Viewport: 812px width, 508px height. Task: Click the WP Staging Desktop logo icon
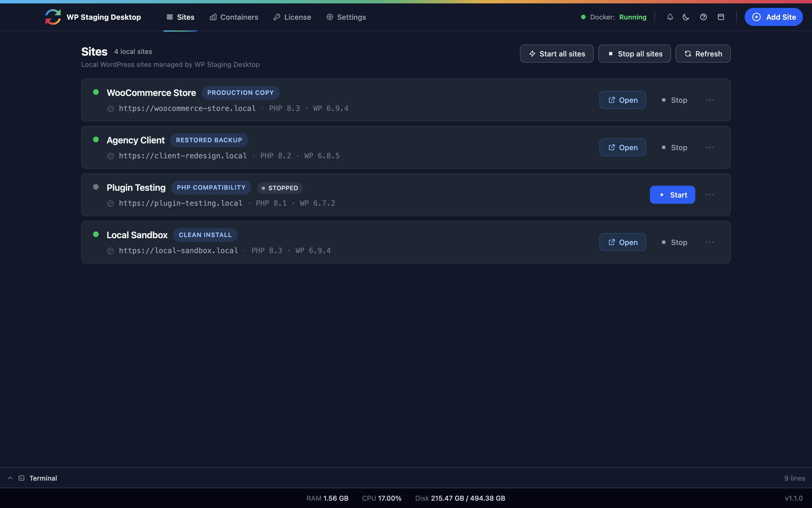pyautogui.click(x=53, y=17)
